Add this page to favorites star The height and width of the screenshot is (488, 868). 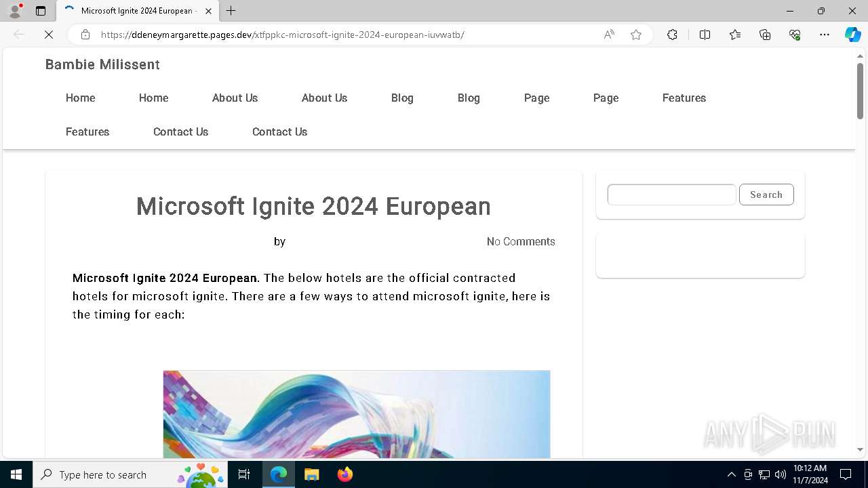(x=636, y=35)
